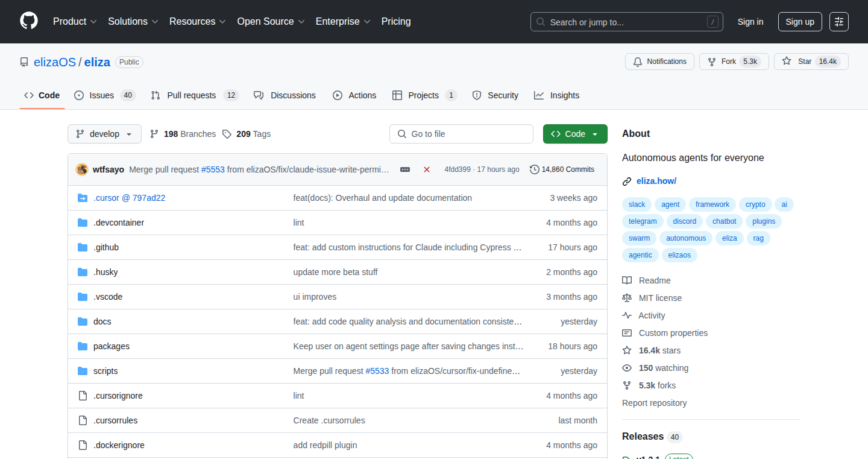The width and height of the screenshot is (868, 459).
Task: Open the eliza.how/ website link
Action: point(656,181)
